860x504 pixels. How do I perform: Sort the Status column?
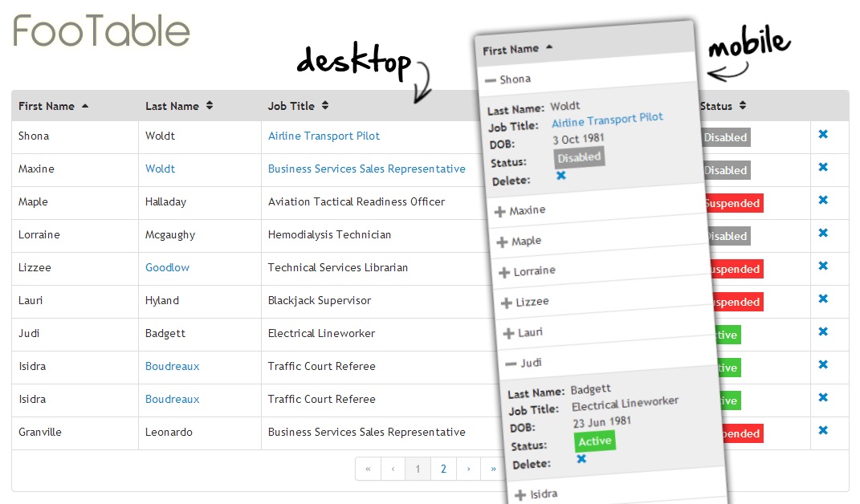point(723,106)
